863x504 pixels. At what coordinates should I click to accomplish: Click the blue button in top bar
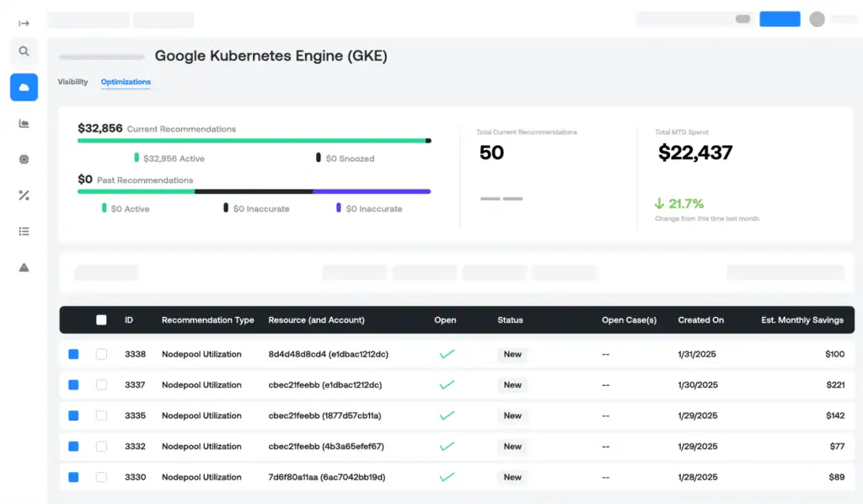coord(780,19)
